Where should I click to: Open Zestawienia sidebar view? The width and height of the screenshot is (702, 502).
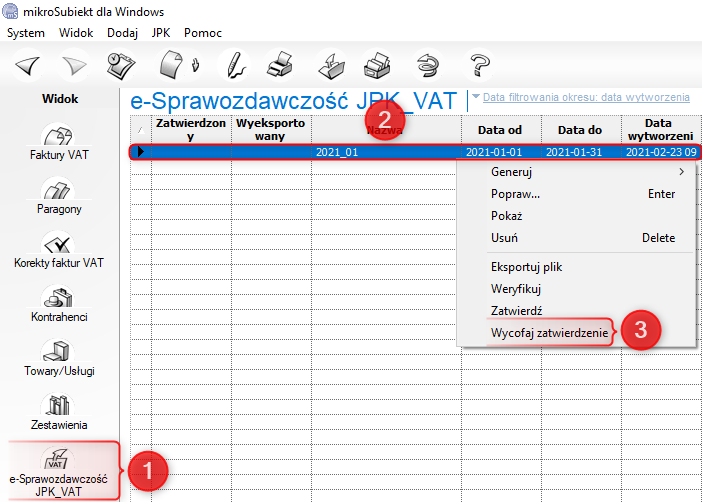point(59,412)
